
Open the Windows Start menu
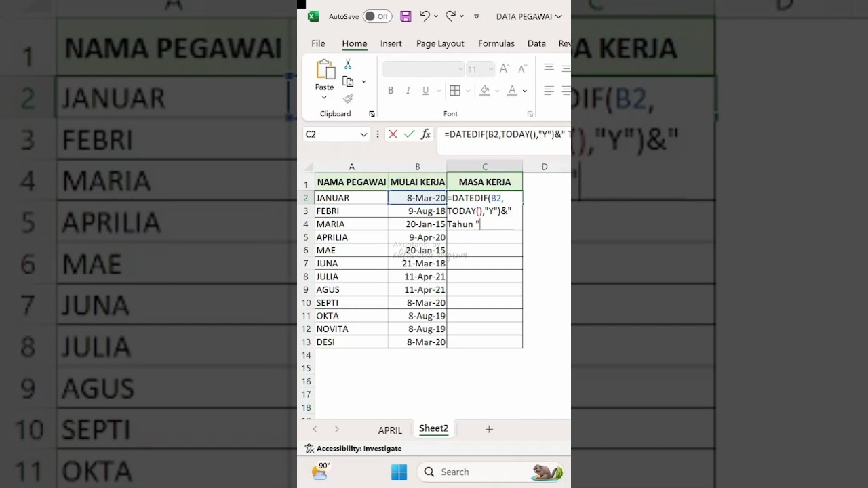[x=399, y=472]
